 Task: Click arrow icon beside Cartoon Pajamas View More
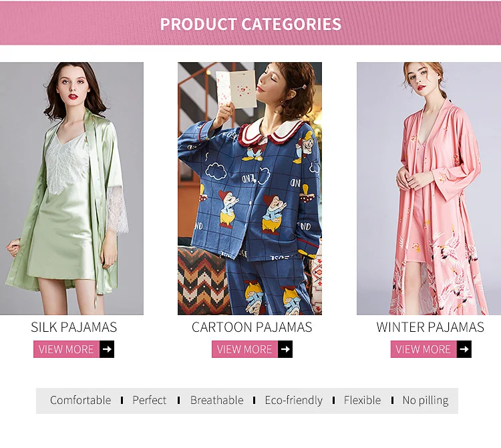point(285,349)
